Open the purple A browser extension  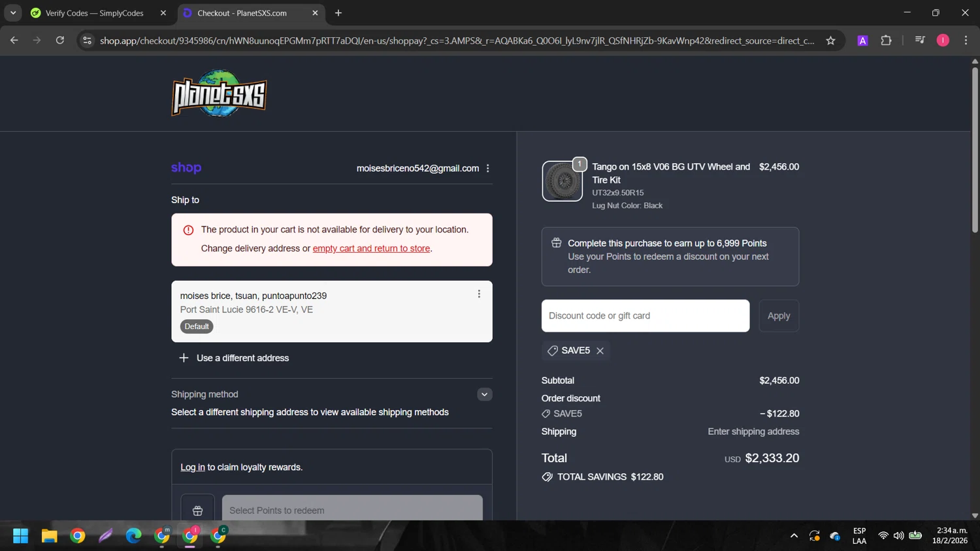pyautogui.click(x=862, y=40)
